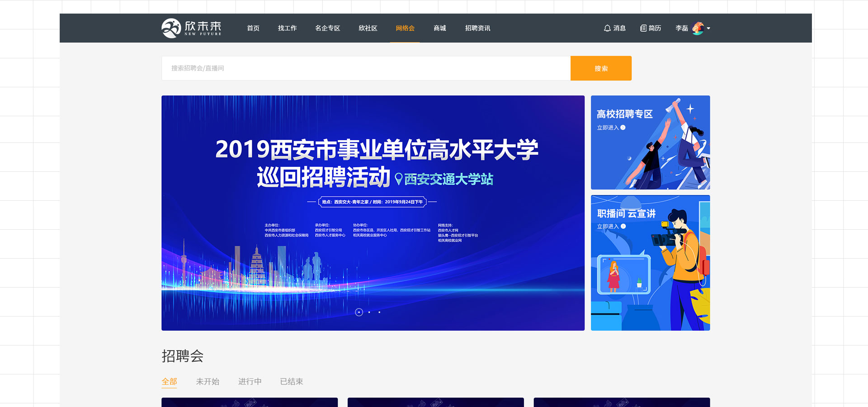This screenshot has height=407, width=868.
Task: Open the 招聘资讯 link in navigation
Action: pos(477,28)
